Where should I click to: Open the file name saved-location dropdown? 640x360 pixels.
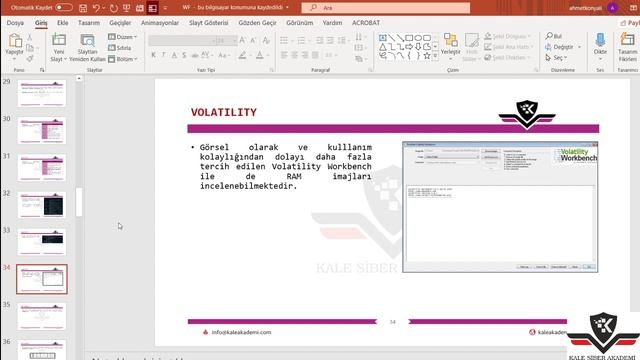tap(287, 7)
